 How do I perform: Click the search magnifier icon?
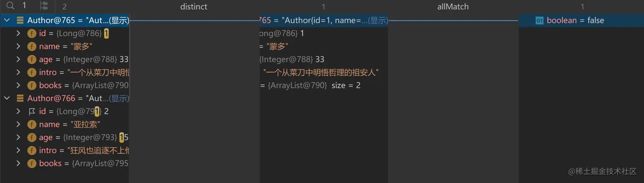click(11, 6)
